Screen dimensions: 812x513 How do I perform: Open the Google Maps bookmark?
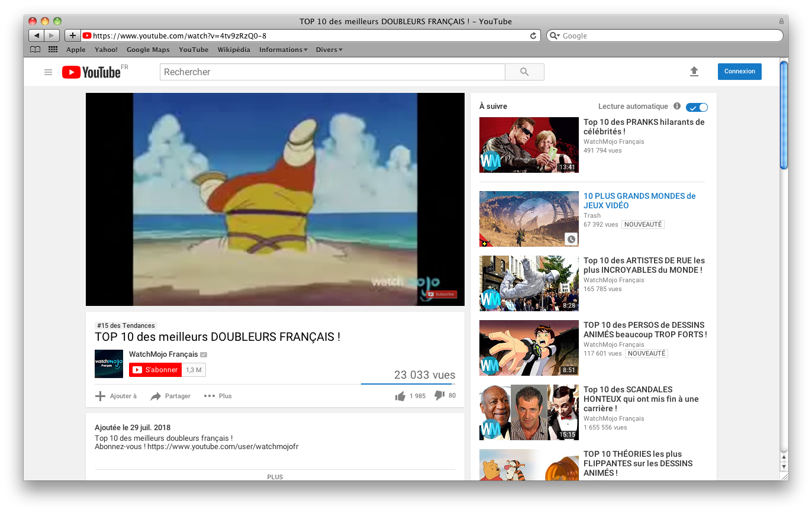[x=148, y=50]
